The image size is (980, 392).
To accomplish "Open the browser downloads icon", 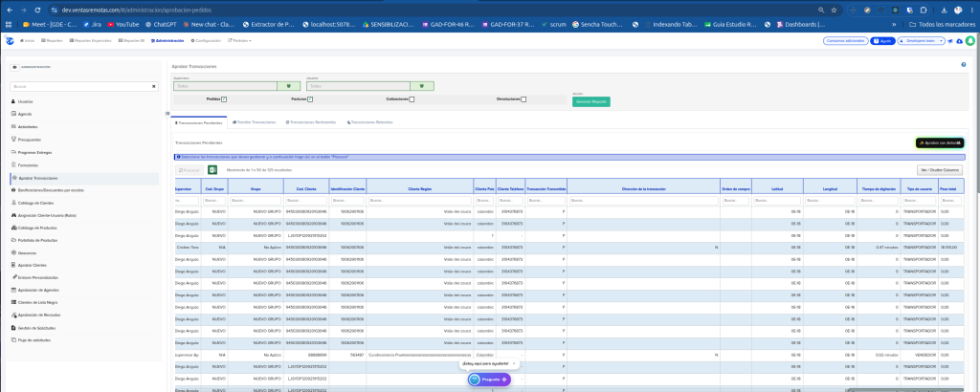I will click(x=944, y=11).
